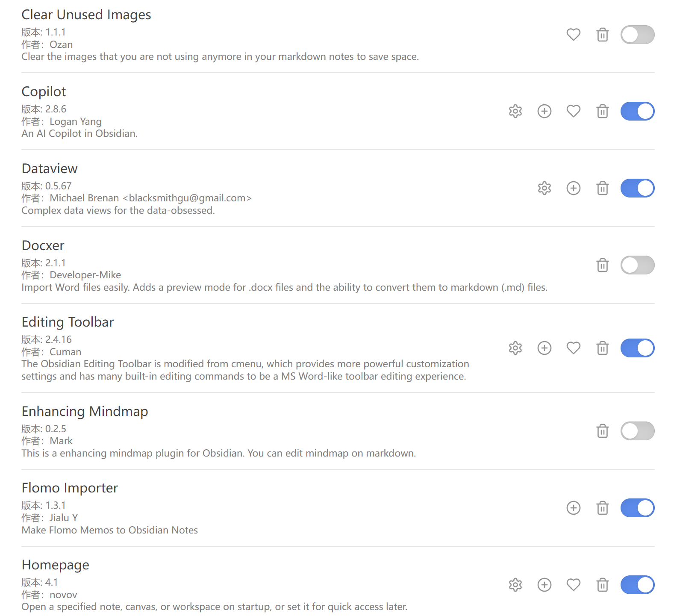Switch off the Homepage plugin toggle

tap(637, 584)
